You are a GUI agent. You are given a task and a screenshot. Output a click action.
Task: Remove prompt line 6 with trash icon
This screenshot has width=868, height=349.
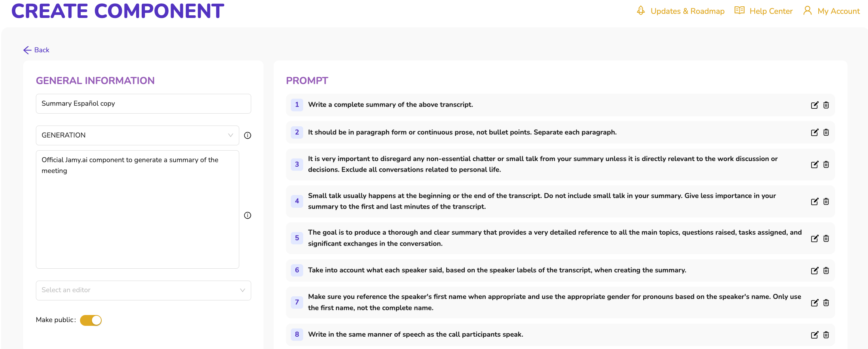826,271
